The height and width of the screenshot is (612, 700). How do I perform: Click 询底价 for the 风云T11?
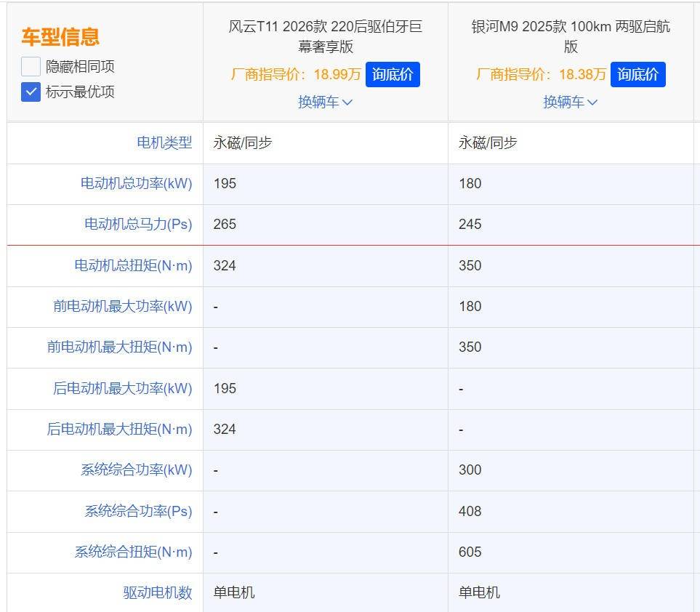(x=393, y=74)
